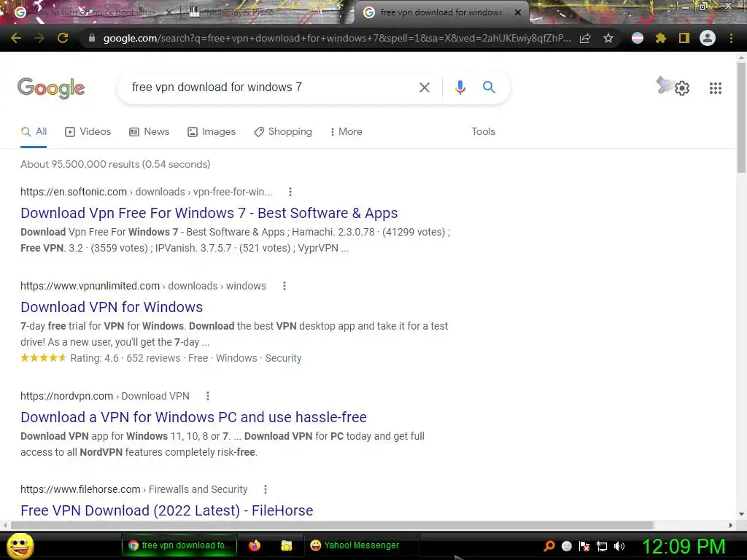Click the About 95,500,000 results text
The width and height of the screenshot is (747, 560).
(115, 164)
